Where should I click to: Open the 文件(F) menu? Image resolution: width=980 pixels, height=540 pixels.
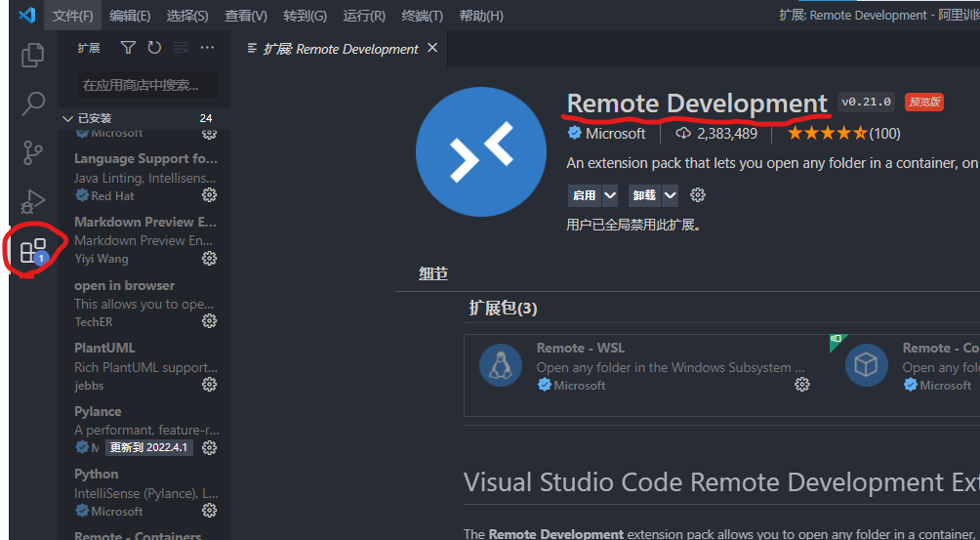pos(73,16)
